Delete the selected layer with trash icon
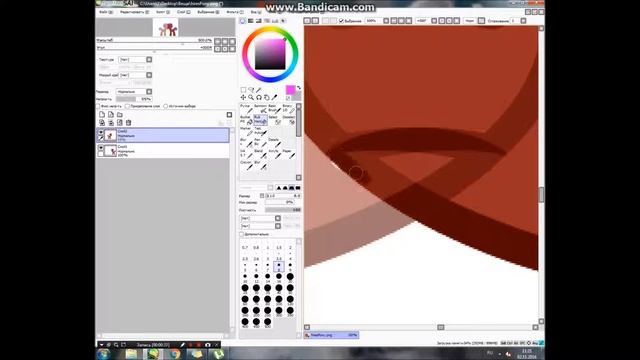Viewport: 640px width, 360px height. point(129,122)
